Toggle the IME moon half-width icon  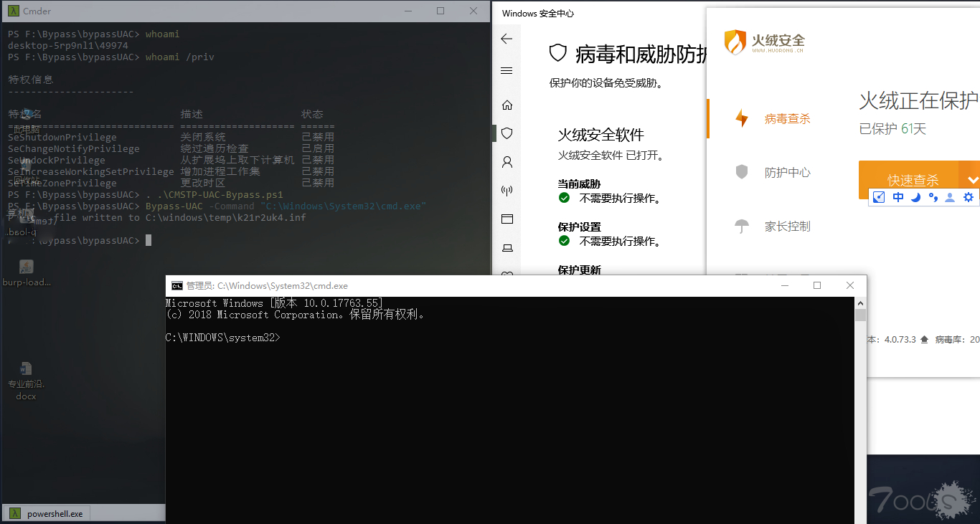(x=915, y=197)
